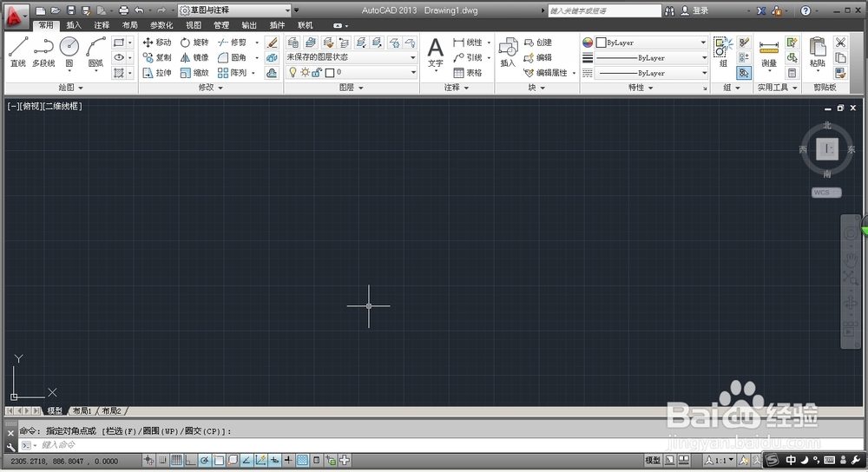The width and height of the screenshot is (868, 472).
Task: Click the [俯视] view control label
Action: (30, 106)
